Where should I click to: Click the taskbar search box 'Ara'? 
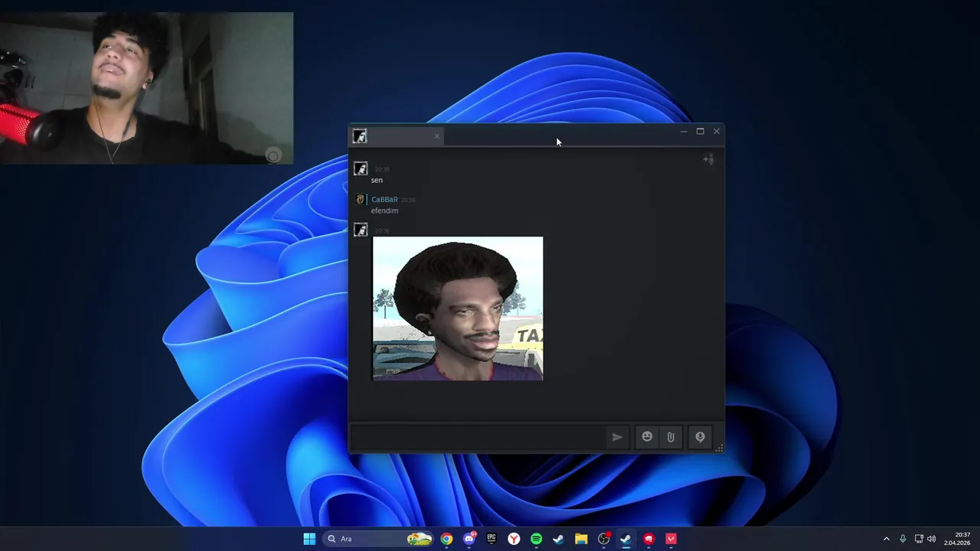click(378, 539)
